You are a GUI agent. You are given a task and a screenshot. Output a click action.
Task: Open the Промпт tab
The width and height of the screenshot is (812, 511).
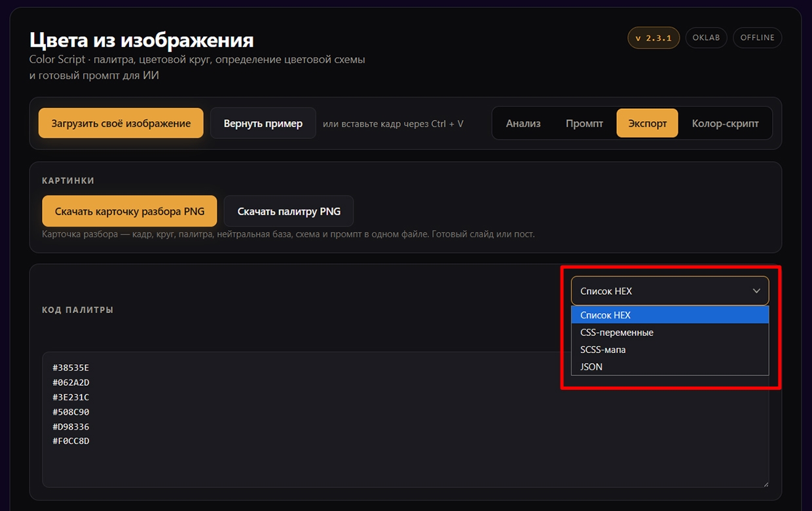point(584,123)
